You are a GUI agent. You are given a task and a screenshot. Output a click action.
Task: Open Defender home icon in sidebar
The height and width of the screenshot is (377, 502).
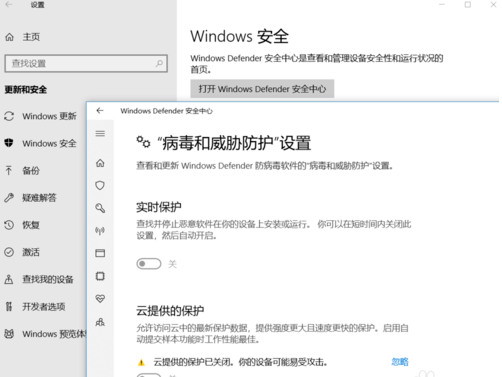[100, 163]
